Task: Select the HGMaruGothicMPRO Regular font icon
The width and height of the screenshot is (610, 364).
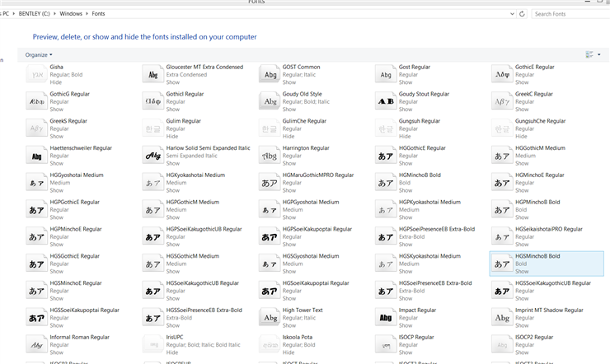Action: 270,183
